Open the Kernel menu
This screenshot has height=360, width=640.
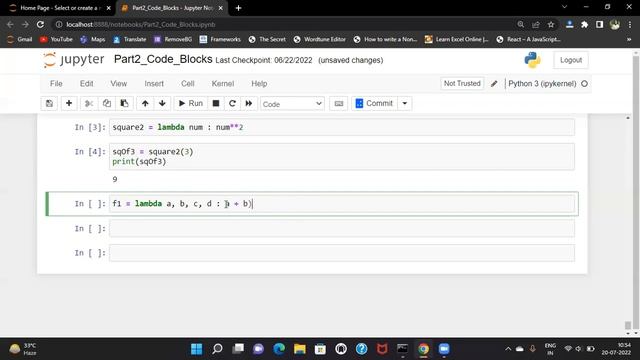pyautogui.click(x=223, y=84)
